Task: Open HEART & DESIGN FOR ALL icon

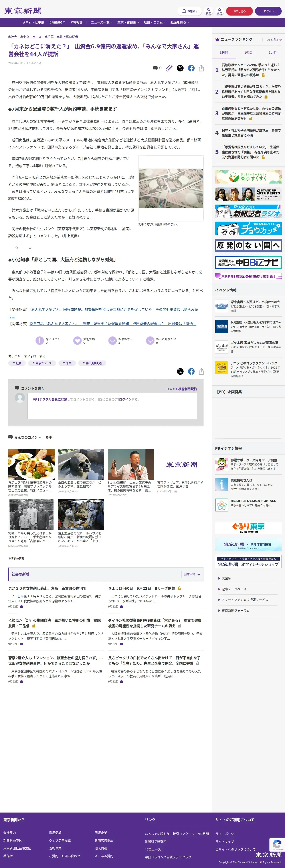Action: pos(222,505)
